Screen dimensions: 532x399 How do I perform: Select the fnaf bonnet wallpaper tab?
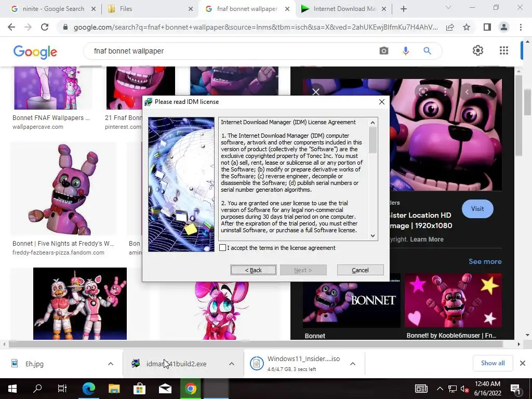click(246, 9)
